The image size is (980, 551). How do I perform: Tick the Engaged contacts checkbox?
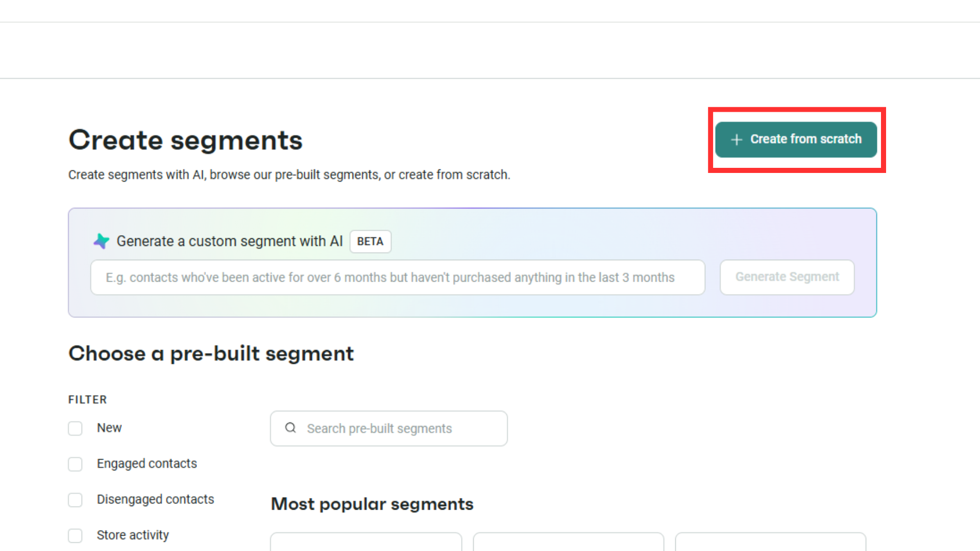coord(76,464)
